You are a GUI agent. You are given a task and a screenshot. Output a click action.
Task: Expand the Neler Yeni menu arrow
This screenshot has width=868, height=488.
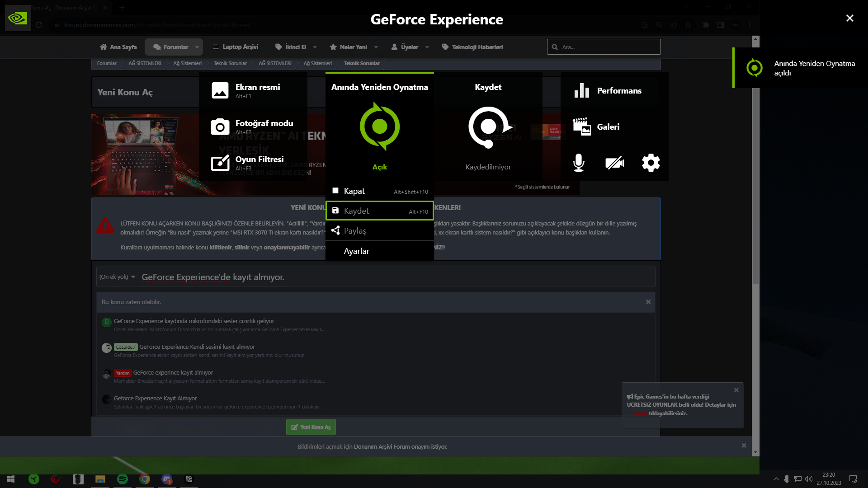pyautogui.click(x=376, y=47)
